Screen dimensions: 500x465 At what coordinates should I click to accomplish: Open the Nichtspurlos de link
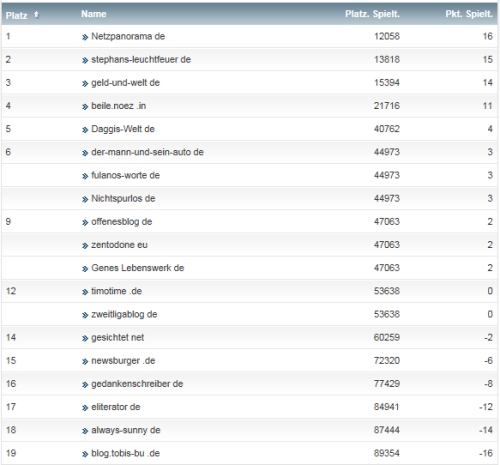point(123,199)
